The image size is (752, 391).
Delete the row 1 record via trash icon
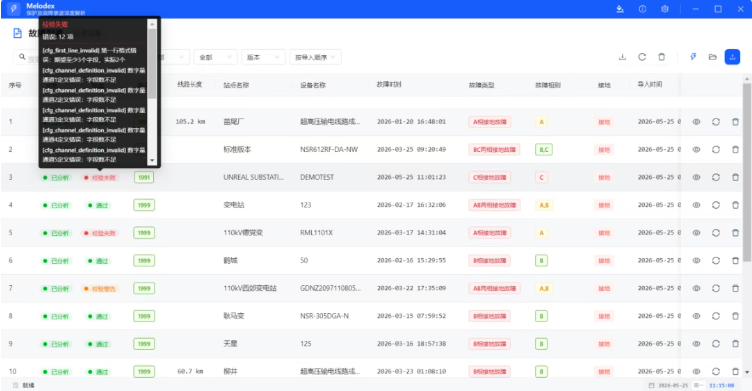pos(735,122)
